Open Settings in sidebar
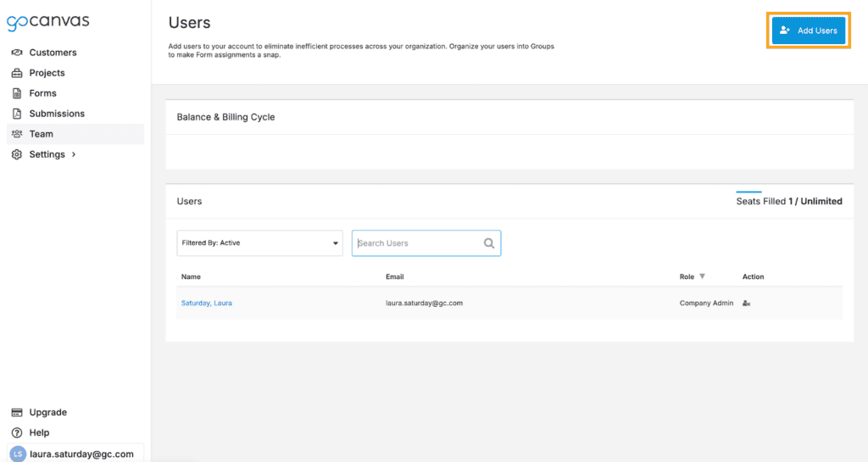Image resolution: width=868 pixels, height=462 pixels. click(47, 154)
